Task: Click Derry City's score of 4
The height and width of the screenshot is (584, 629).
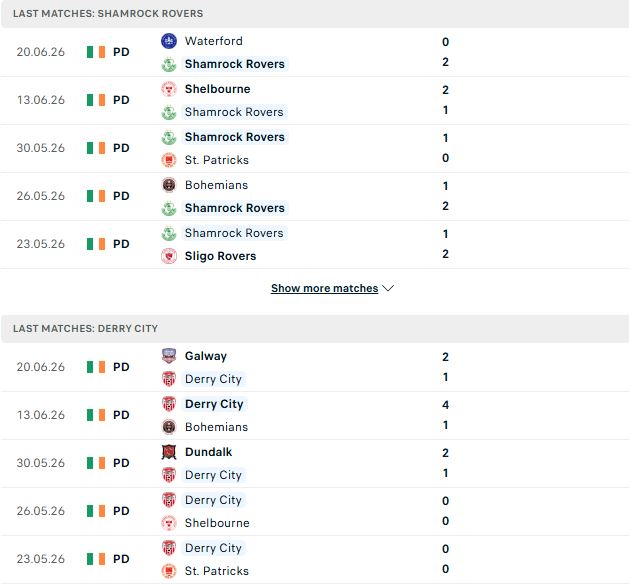Action: pyautogui.click(x=445, y=405)
